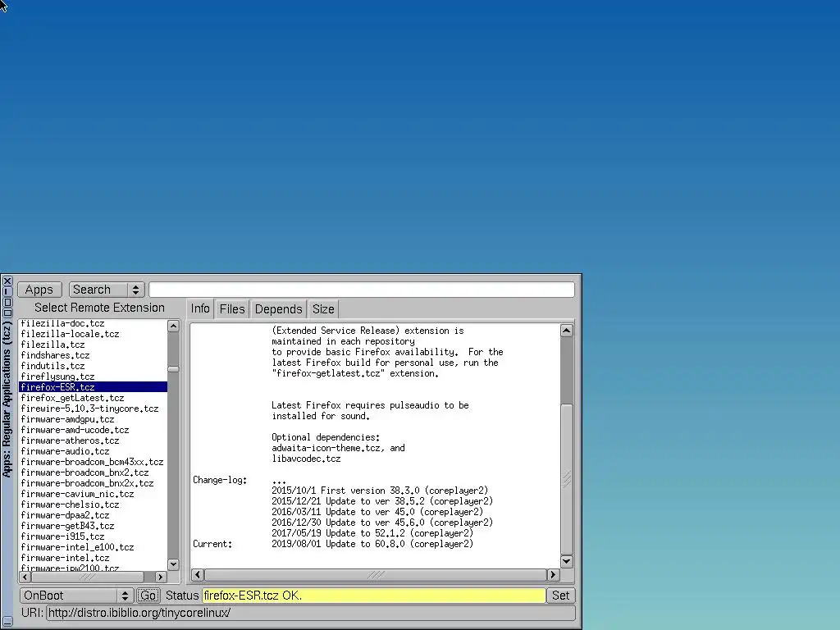Click the Change-log label
This screenshot has width=840, height=630.
(x=220, y=480)
